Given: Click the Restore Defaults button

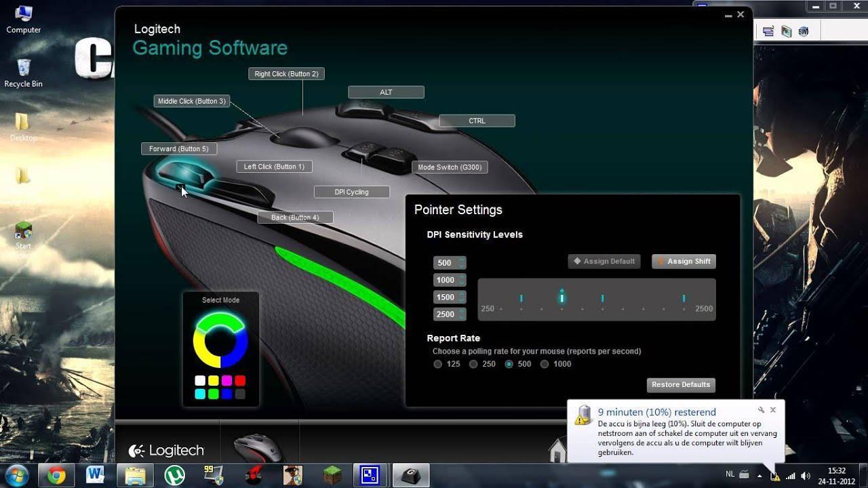Looking at the screenshot, I should 681,385.
